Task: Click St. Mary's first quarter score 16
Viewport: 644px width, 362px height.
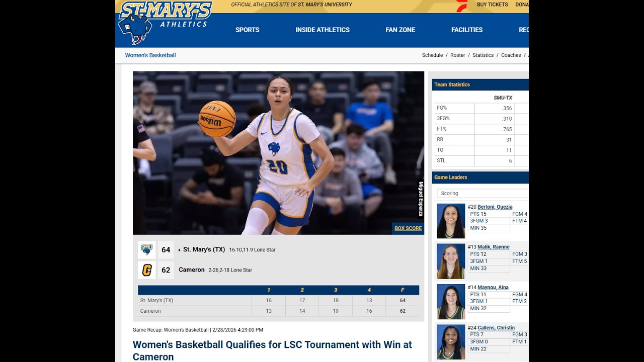Action: pyautogui.click(x=269, y=300)
